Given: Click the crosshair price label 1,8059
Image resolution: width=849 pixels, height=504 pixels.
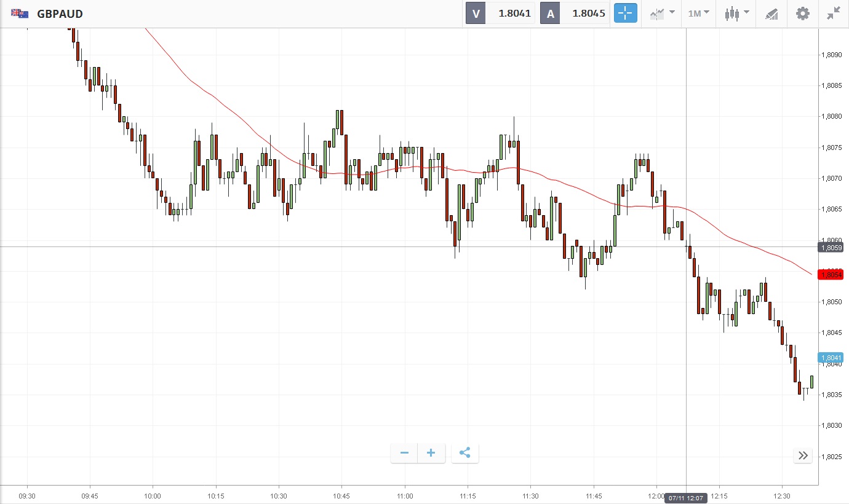Looking at the screenshot, I should [830, 247].
